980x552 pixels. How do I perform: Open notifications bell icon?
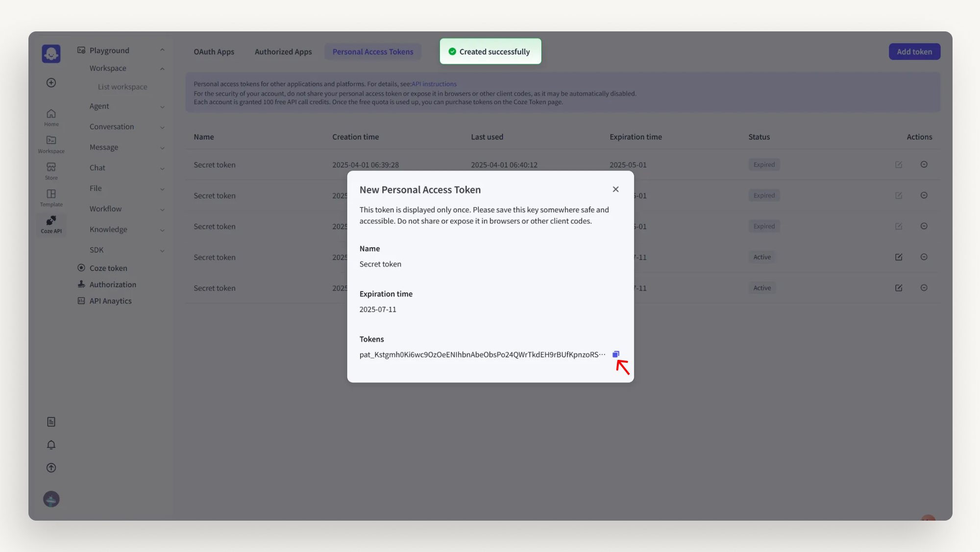(51, 445)
